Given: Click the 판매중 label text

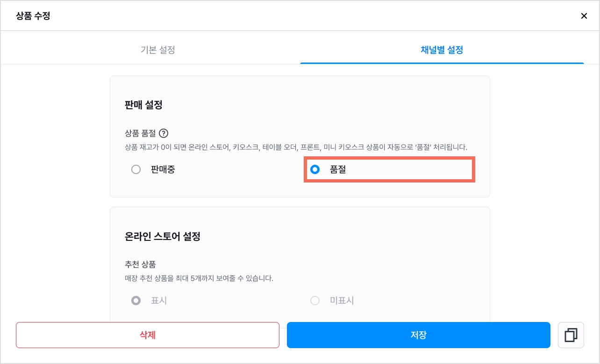Looking at the screenshot, I should pos(163,169).
